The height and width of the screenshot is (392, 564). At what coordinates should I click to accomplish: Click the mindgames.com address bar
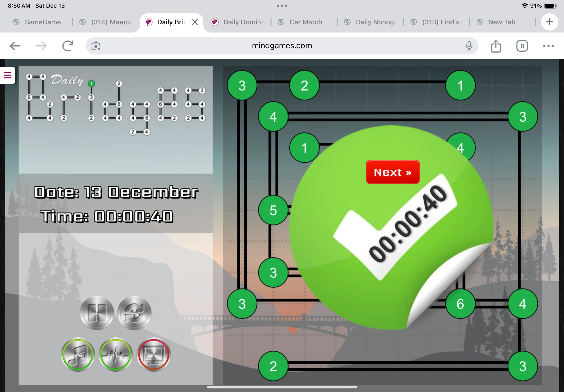point(282,46)
